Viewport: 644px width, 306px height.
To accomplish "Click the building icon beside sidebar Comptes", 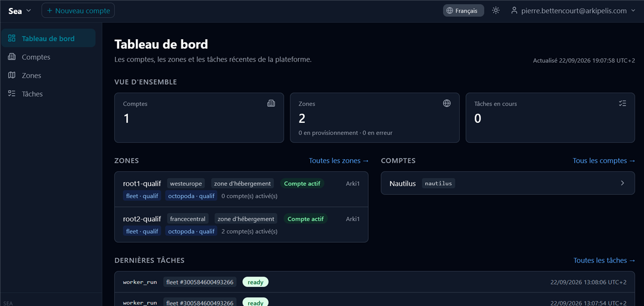I will [x=12, y=57].
